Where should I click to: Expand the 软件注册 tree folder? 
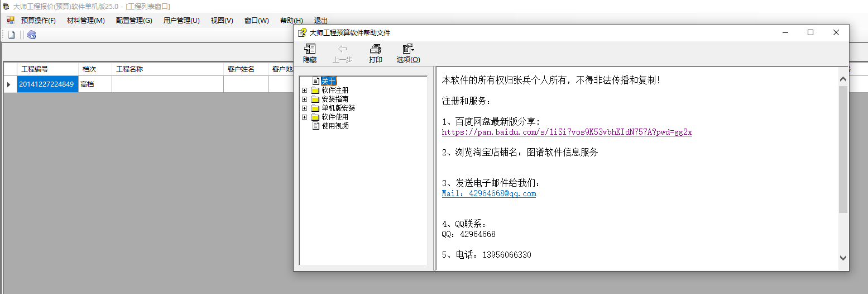pos(304,91)
